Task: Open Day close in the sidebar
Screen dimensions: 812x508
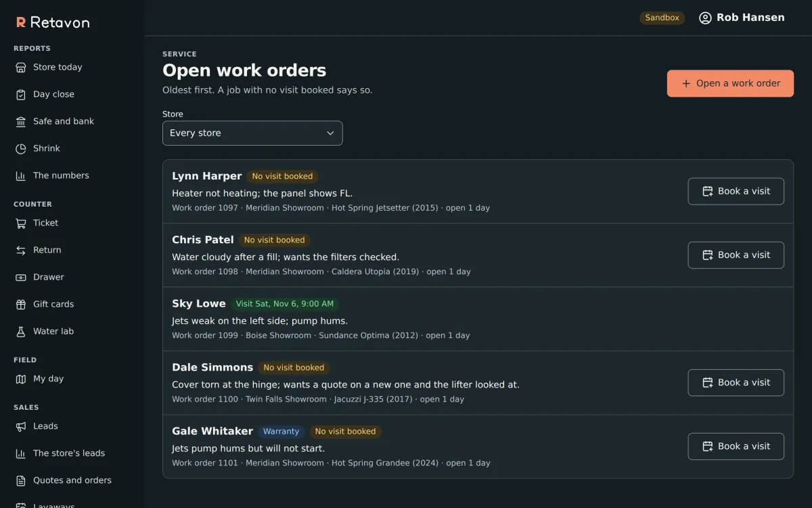Action: [53, 94]
